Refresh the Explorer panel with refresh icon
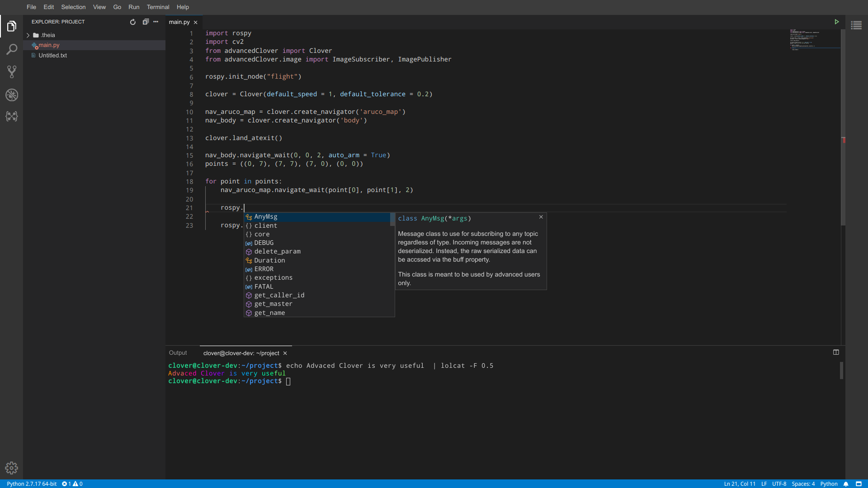868x488 pixels. [132, 21]
